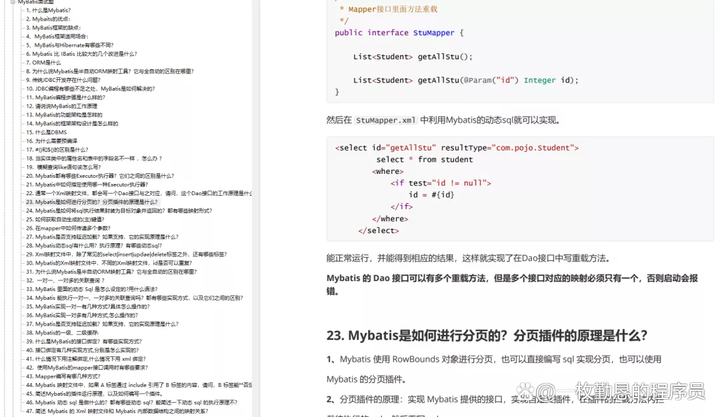Image resolution: width=720 pixels, height=417 pixels.
Task: Select item 29 about select|insert|updae|delete tags
Action: [127, 254]
